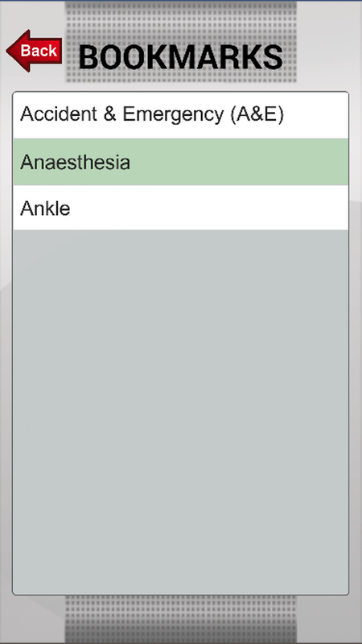Image resolution: width=362 pixels, height=644 pixels.
Task: Pick the last bookmark named Ankle
Action: (x=180, y=208)
